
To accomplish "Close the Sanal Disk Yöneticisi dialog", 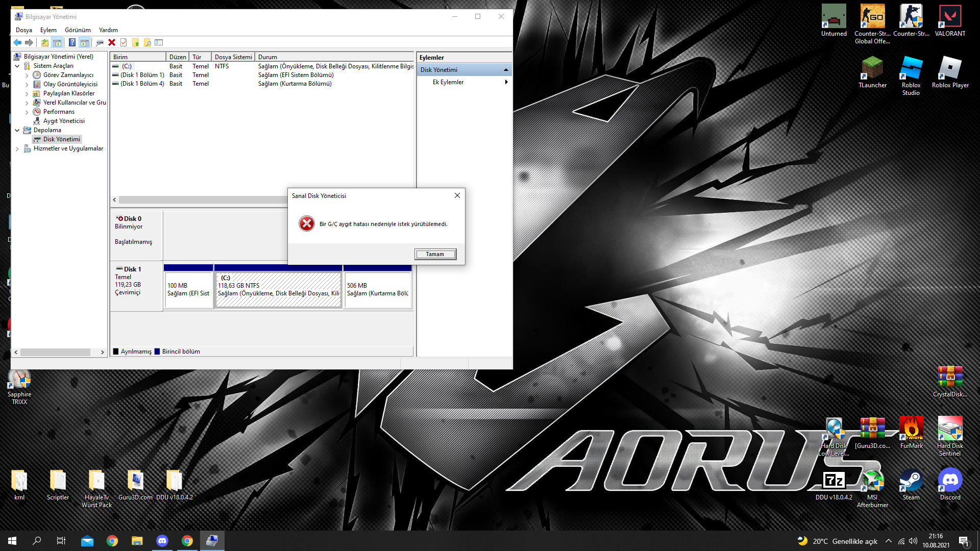I will (457, 195).
